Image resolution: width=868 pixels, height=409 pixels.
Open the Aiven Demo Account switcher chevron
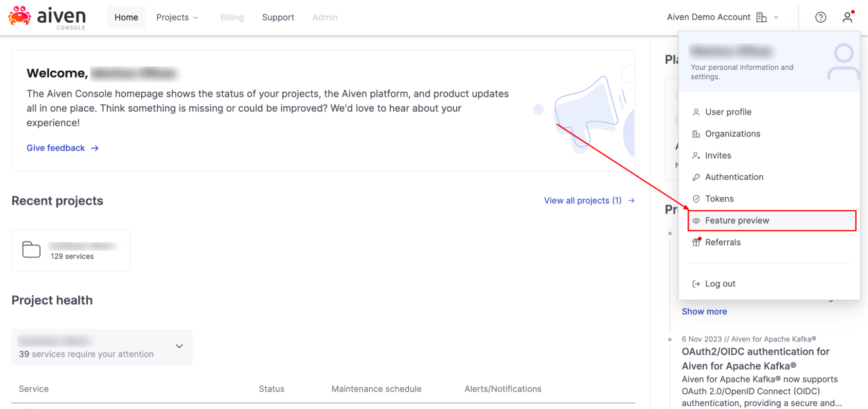(776, 17)
